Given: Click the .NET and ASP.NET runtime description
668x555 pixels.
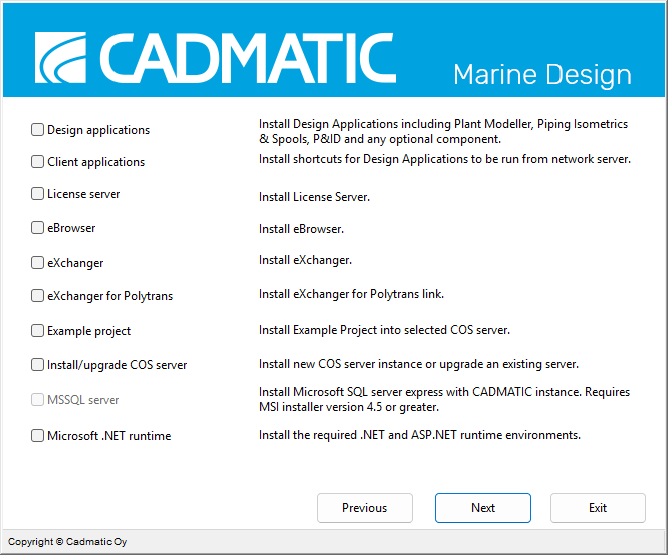Looking at the screenshot, I should tap(419, 435).
